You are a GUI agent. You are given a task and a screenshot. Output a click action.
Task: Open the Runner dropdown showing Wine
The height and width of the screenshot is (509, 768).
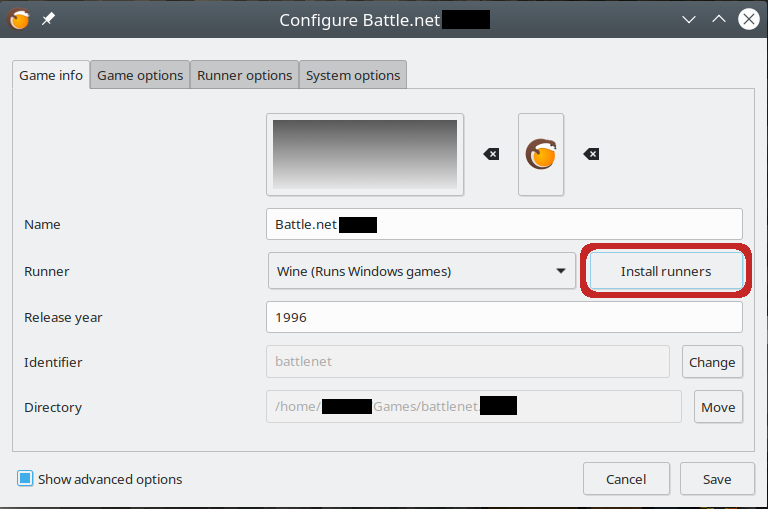[x=421, y=271]
